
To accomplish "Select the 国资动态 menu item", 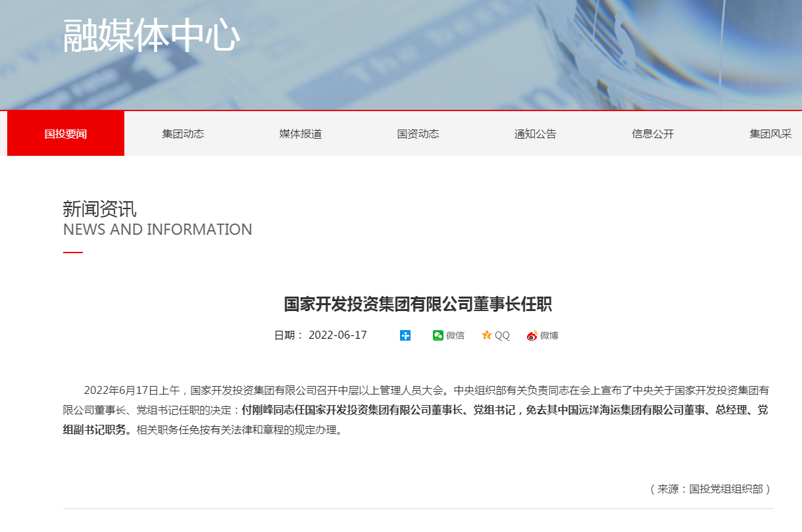I will point(418,133).
